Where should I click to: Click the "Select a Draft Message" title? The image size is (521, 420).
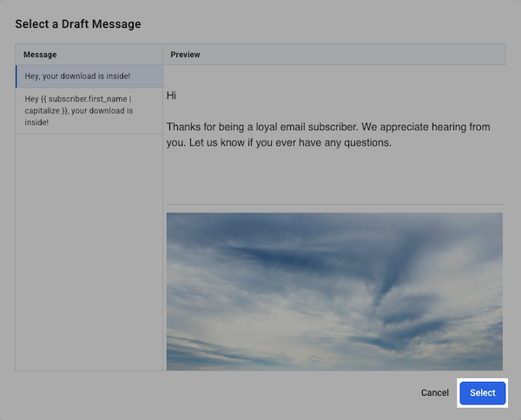point(78,24)
